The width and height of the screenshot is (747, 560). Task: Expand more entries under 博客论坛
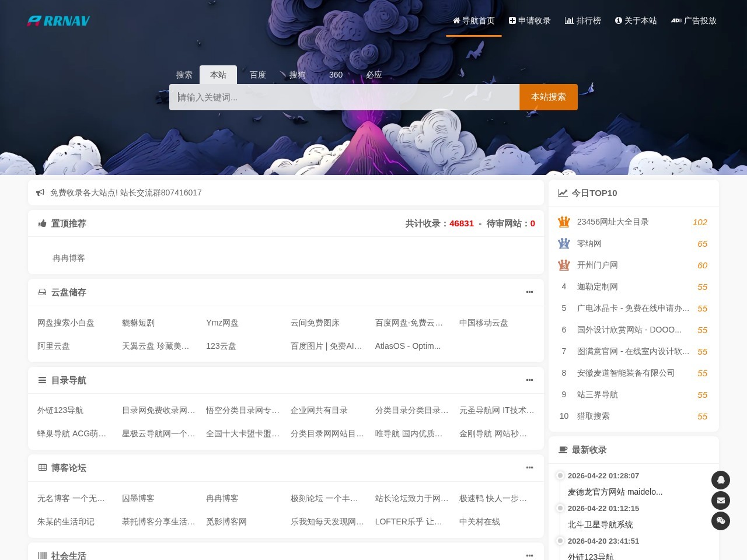coord(529,467)
